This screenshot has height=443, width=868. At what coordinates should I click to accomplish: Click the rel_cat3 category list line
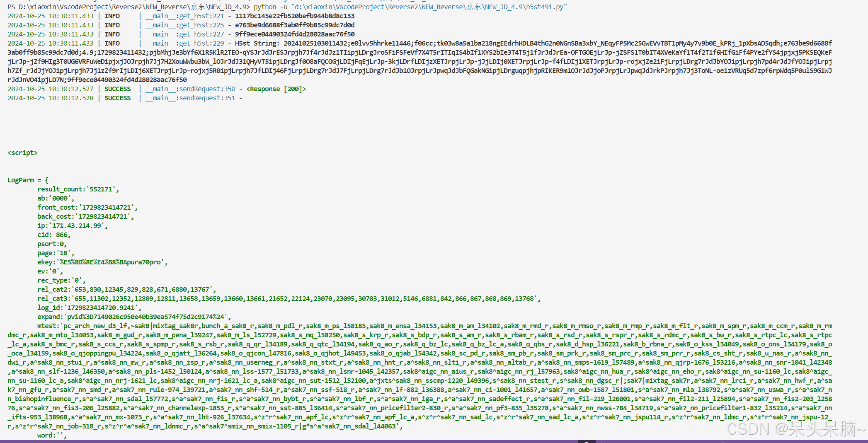click(289, 298)
